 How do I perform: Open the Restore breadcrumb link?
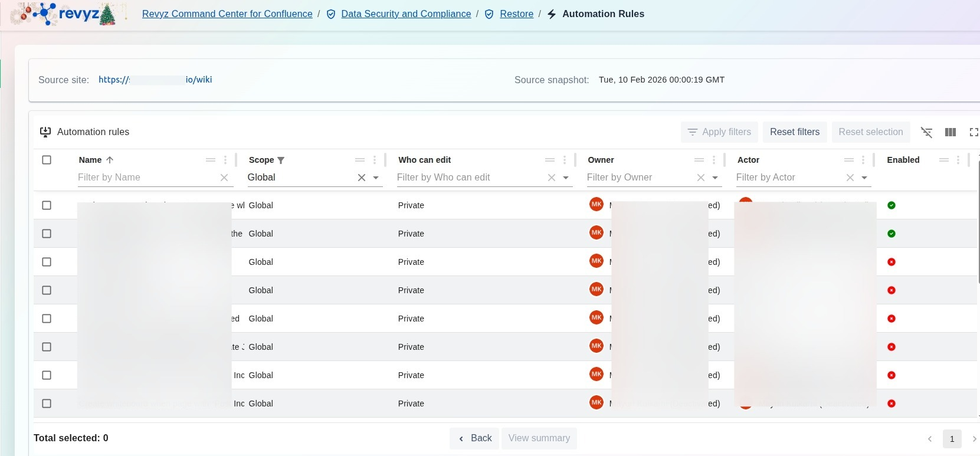pos(516,14)
